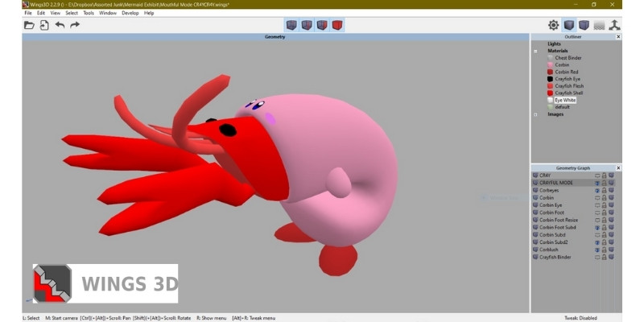Open the Window menu
The width and height of the screenshot is (644, 322).
(108, 13)
